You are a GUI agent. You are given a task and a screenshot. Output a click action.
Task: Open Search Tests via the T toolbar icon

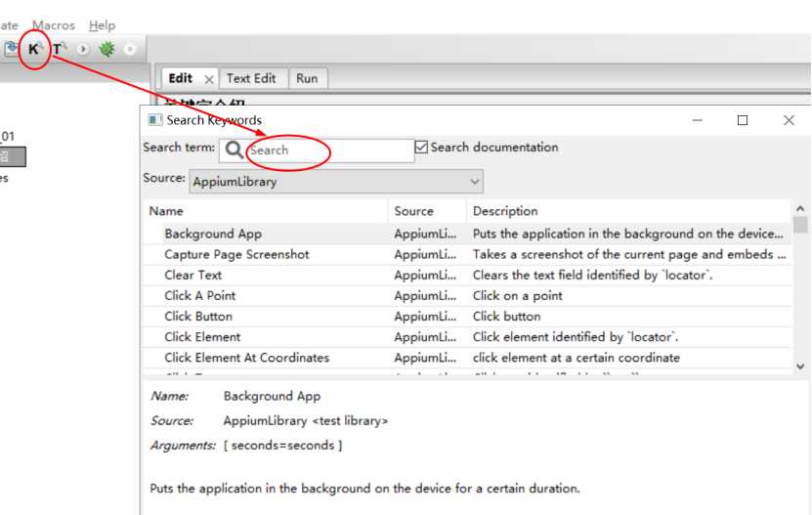click(59, 49)
